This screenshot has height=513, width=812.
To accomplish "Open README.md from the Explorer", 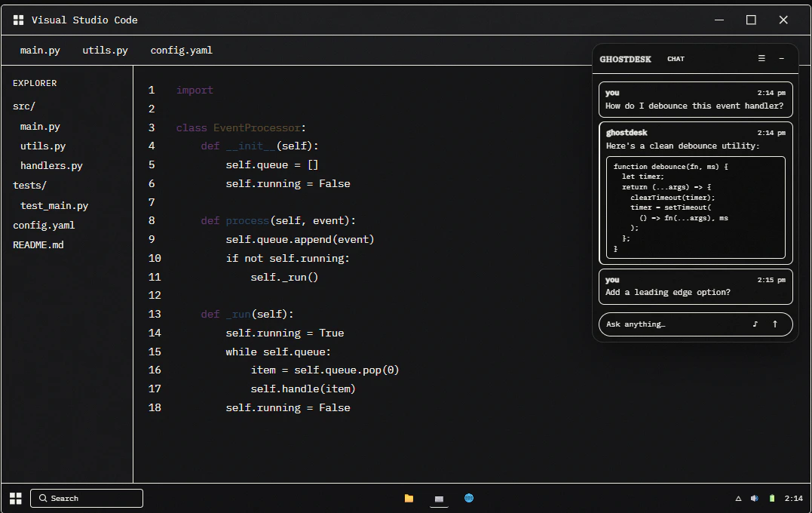I will pyautogui.click(x=38, y=244).
